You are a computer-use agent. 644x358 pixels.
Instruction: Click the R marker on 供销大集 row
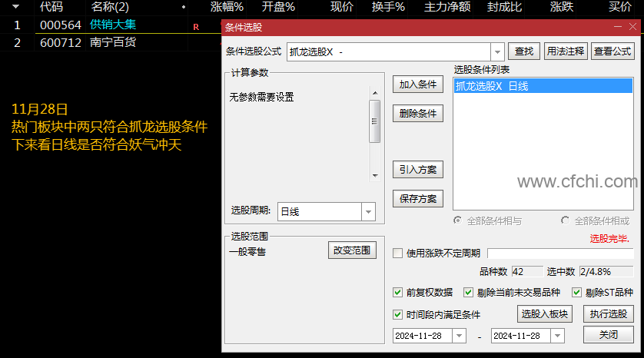click(x=196, y=27)
